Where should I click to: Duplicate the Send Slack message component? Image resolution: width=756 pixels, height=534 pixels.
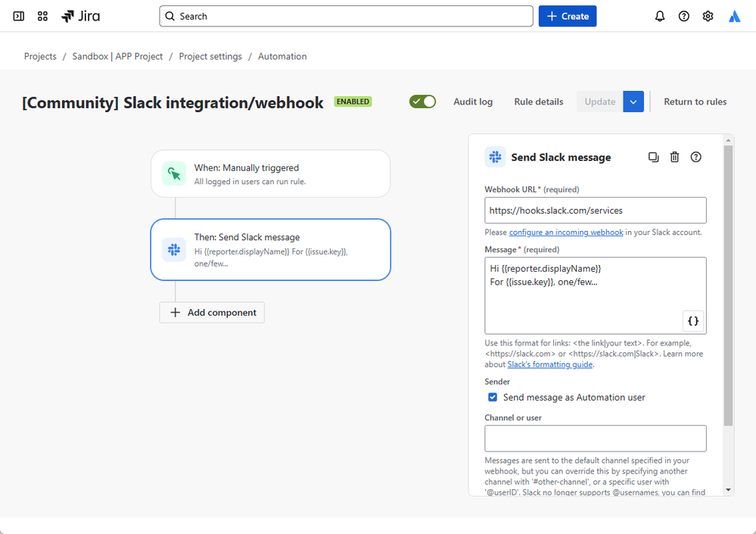click(x=653, y=157)
